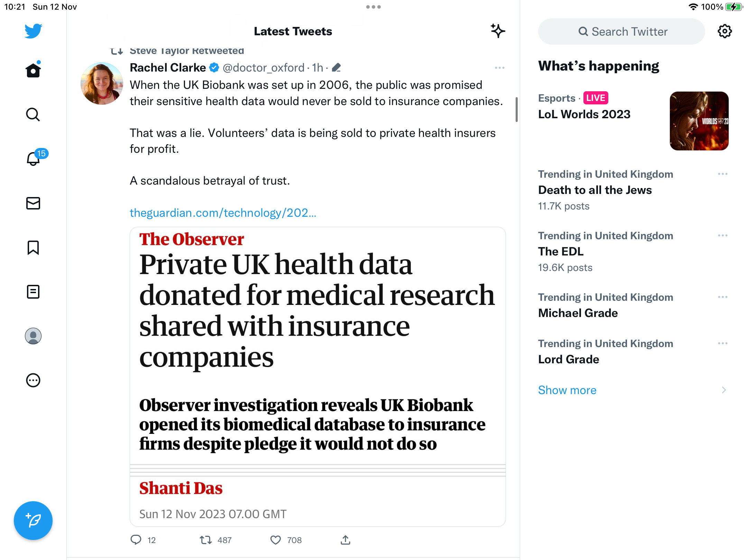The height and width of the screenshot is (560, 747).
Task: Open theguardian.com technology link
Action: tap(223, 213)
